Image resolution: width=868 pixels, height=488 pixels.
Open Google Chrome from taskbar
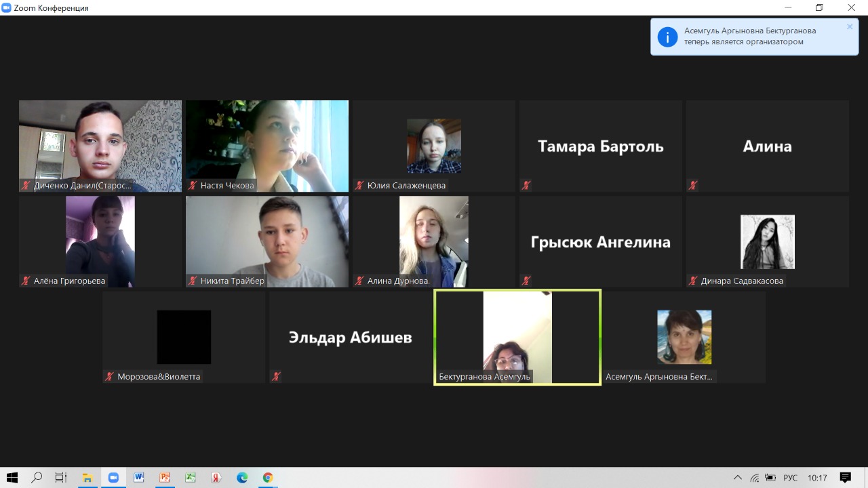click(268, 478)
